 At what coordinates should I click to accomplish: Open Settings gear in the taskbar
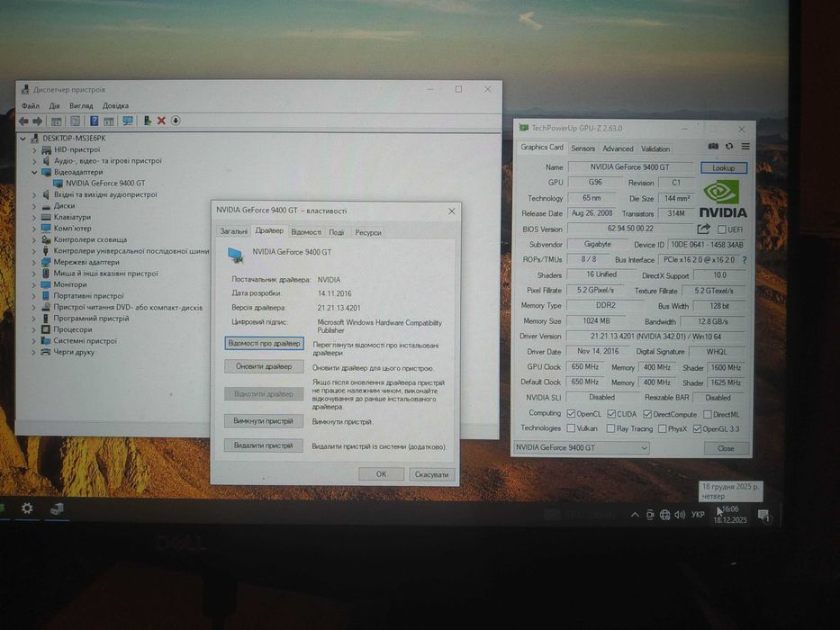(x=27, y=508)
